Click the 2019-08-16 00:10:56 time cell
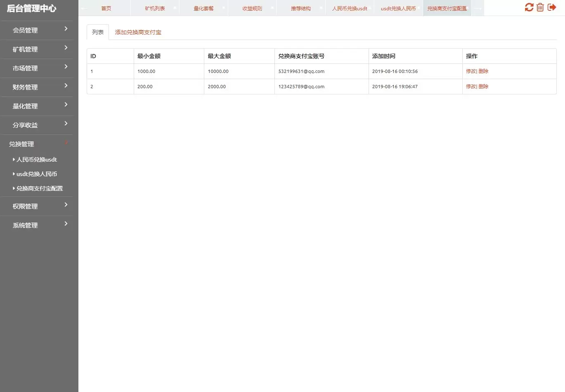565x392 pixels. 416,71
